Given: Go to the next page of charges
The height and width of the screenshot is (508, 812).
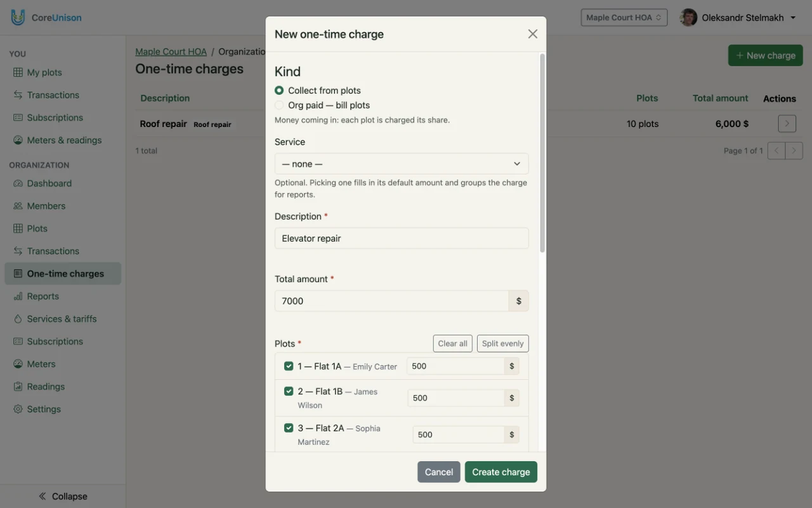Looking at the screenshot, I should point(794,150).
